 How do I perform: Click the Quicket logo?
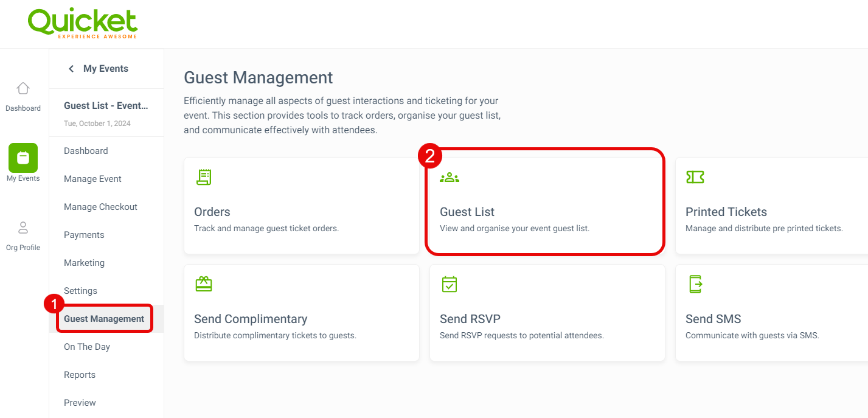coord(83,24)
